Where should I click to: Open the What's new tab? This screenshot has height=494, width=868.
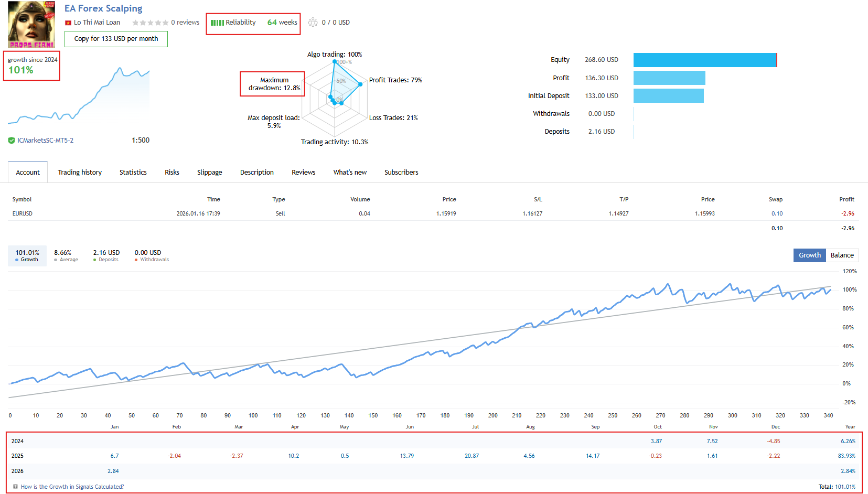350,172
